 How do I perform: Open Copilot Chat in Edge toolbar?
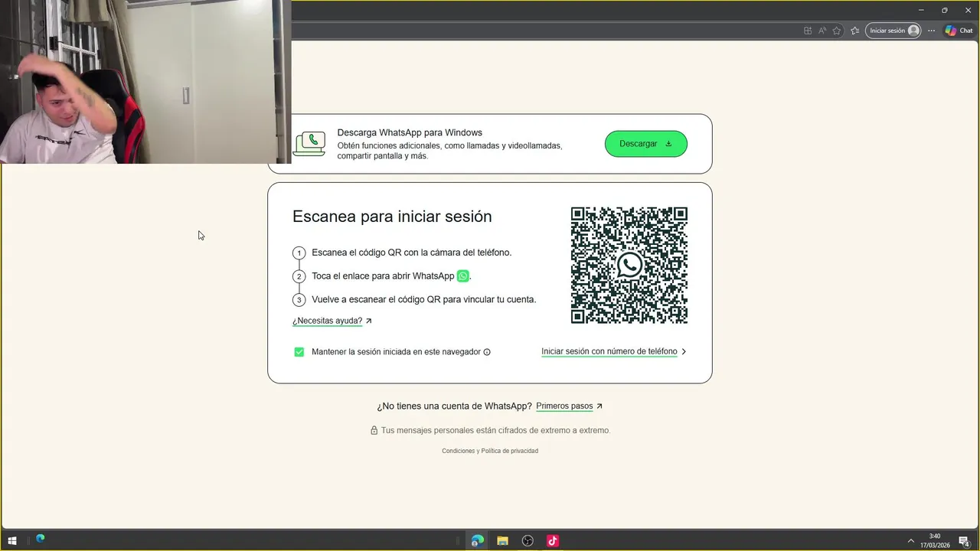tap(959, 31)
